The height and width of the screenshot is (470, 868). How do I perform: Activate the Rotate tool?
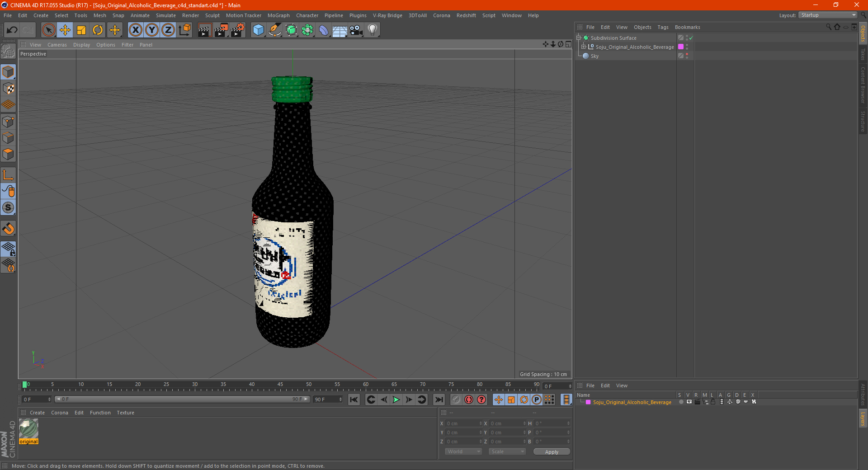point(98,30)
